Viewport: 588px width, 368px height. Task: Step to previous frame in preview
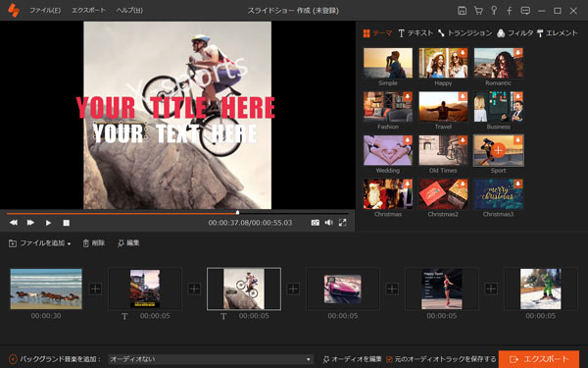tap(14, 223)
